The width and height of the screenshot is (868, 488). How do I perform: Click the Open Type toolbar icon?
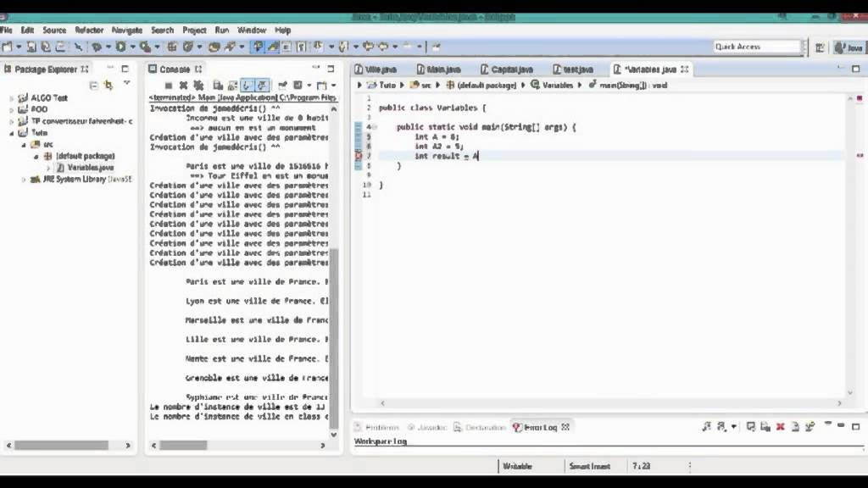[214, 47]
